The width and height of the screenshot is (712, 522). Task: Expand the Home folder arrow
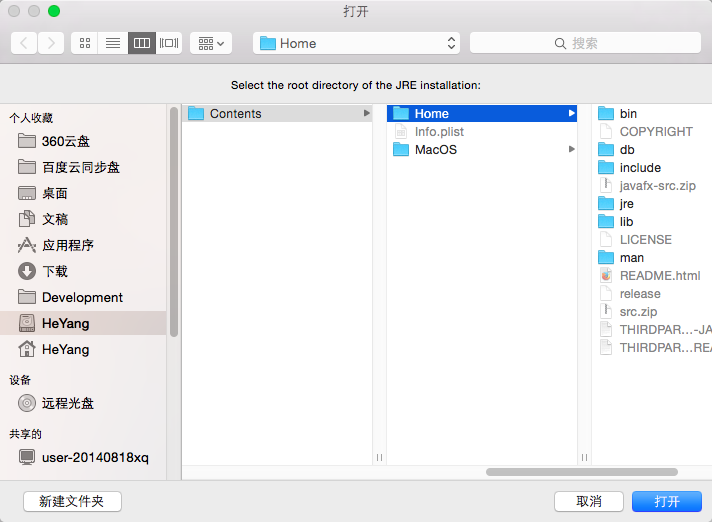[571, 113]
